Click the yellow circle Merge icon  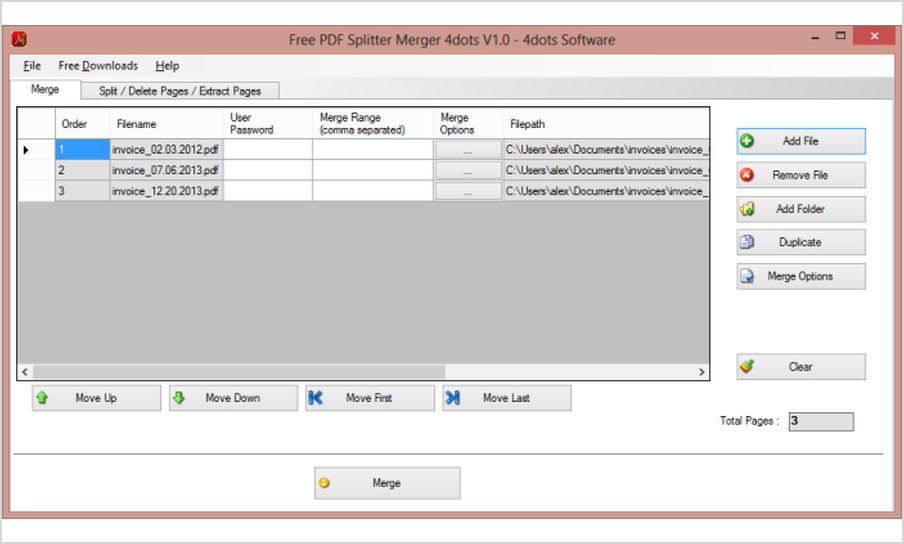[x=324, y=482]
